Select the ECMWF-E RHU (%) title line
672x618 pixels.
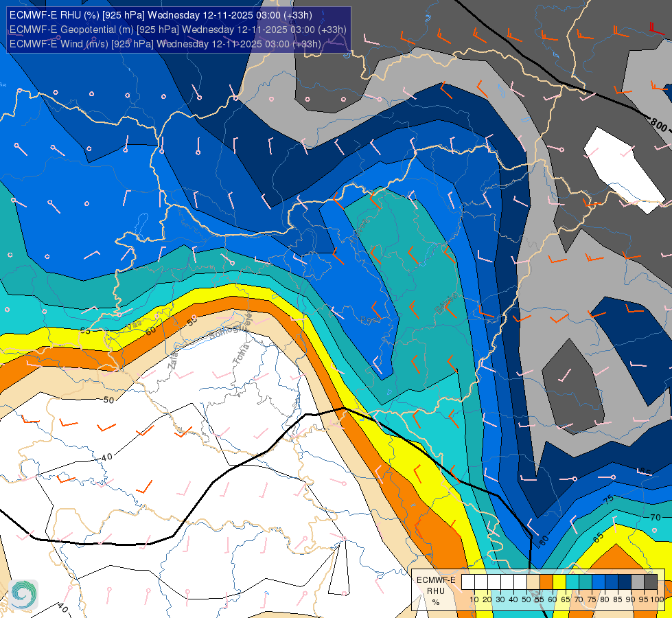click(x=161, y=15)
